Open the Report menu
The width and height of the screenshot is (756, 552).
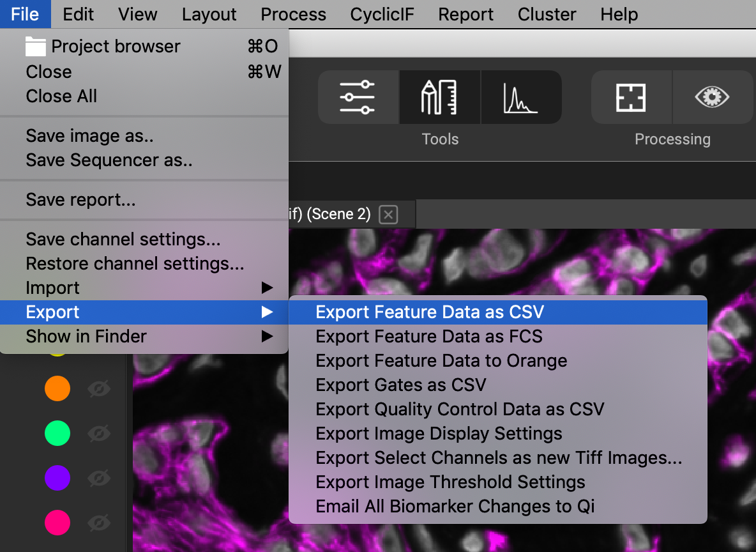click(x=465, y=14)
